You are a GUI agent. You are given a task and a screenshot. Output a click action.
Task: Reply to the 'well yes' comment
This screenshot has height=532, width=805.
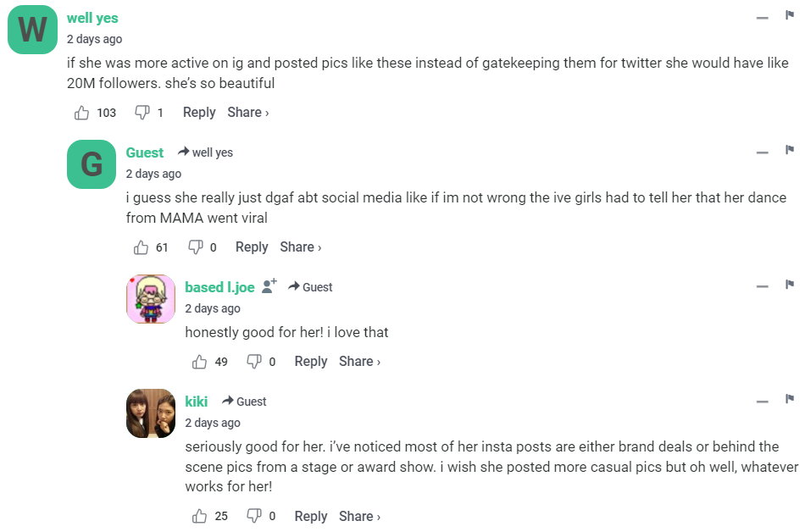(x=199, y=113)
